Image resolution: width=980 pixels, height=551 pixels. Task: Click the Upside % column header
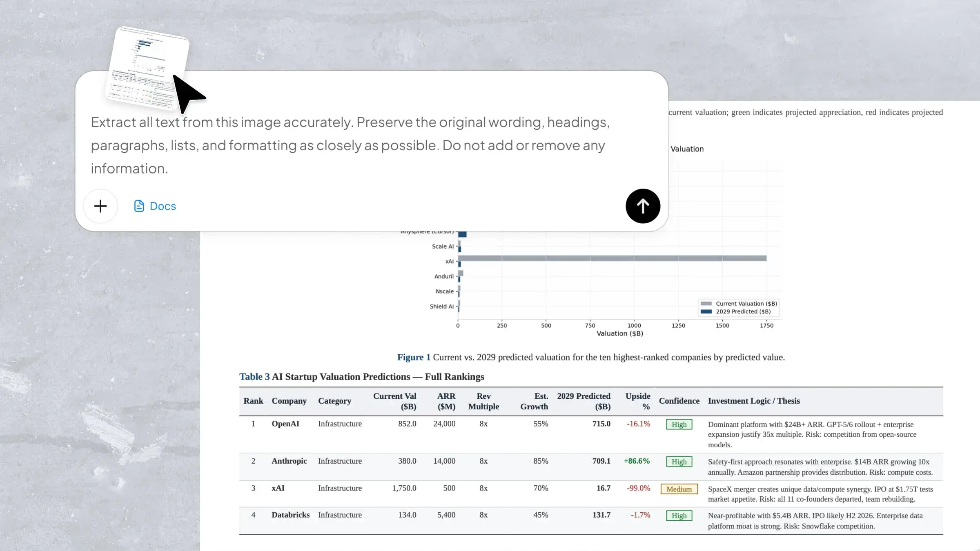click(x=638, y=401)
